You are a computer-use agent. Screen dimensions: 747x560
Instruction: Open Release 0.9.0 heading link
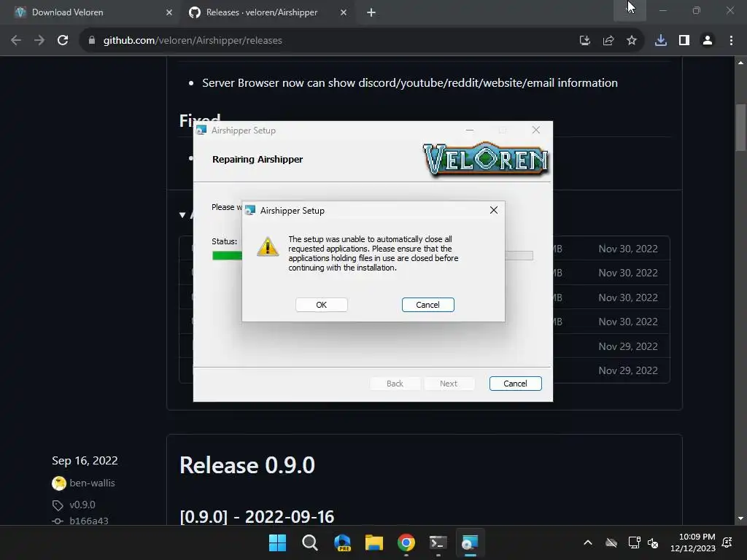[x=247, y=465]
